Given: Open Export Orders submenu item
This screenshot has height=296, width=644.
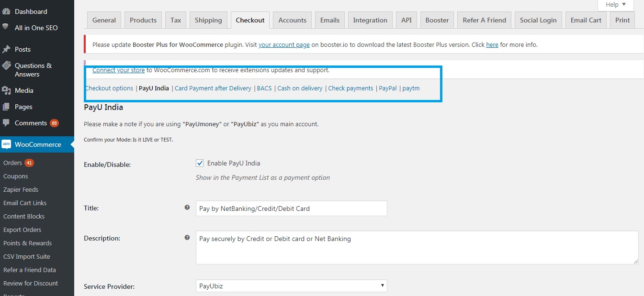Looking at the screenshot, I should (x=22, y=230).
